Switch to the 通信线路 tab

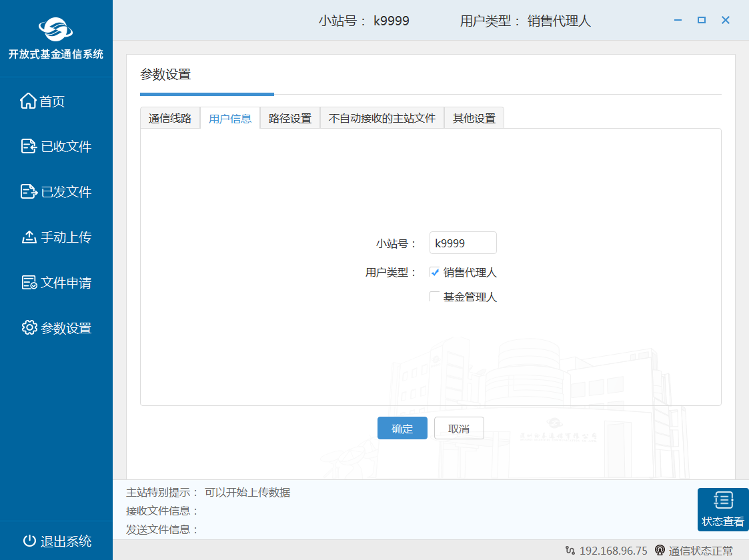(170, 119)
